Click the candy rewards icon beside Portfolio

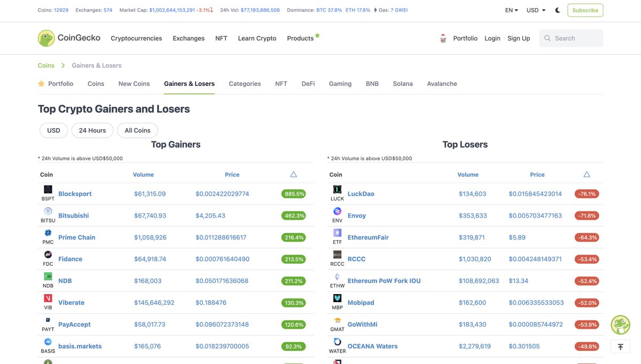click(x=443, y=38)
